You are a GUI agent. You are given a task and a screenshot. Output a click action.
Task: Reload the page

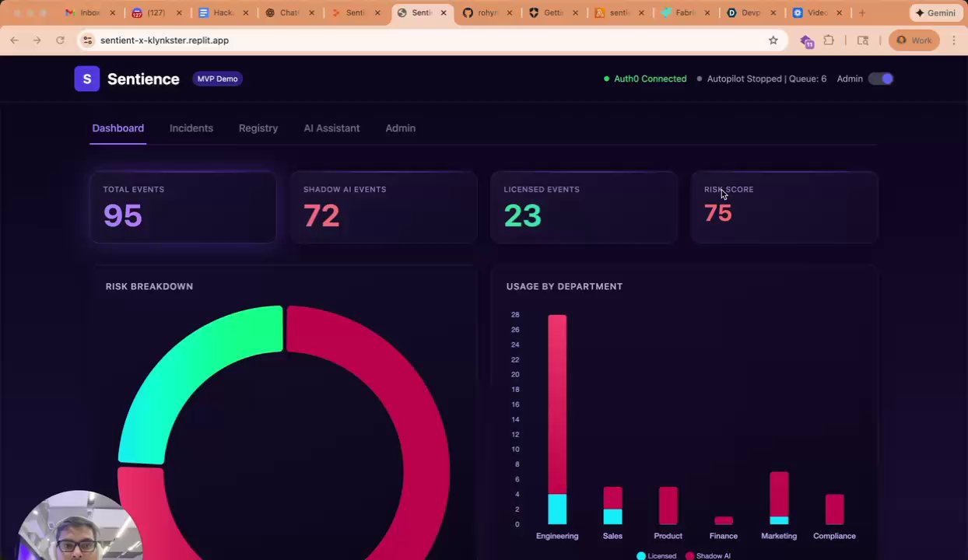[60, 40]
